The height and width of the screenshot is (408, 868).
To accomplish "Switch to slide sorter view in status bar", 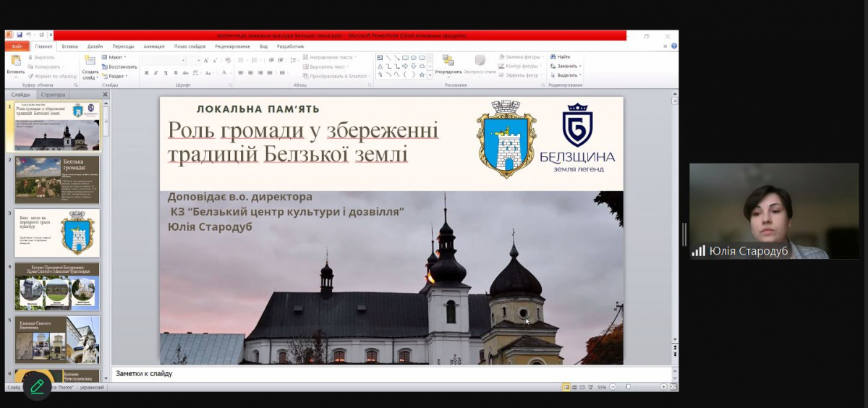I will coord(574,387).
